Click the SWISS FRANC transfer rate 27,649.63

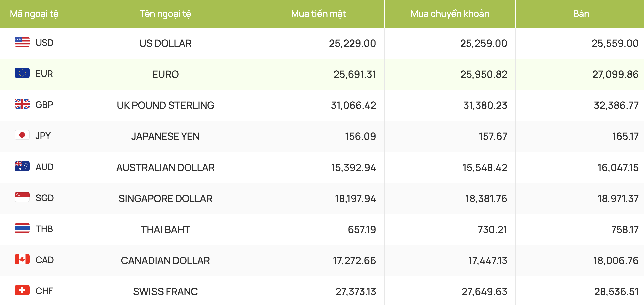(484, 292)
